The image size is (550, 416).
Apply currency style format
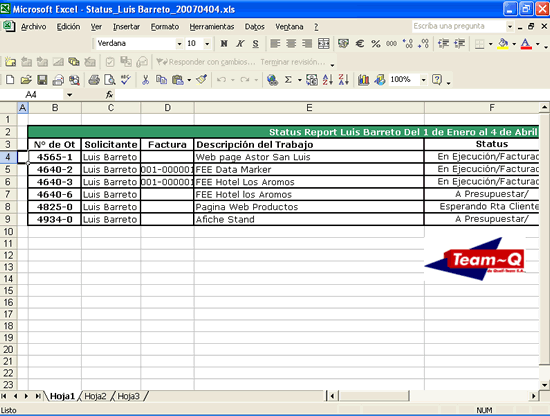(x=343, y=43)
